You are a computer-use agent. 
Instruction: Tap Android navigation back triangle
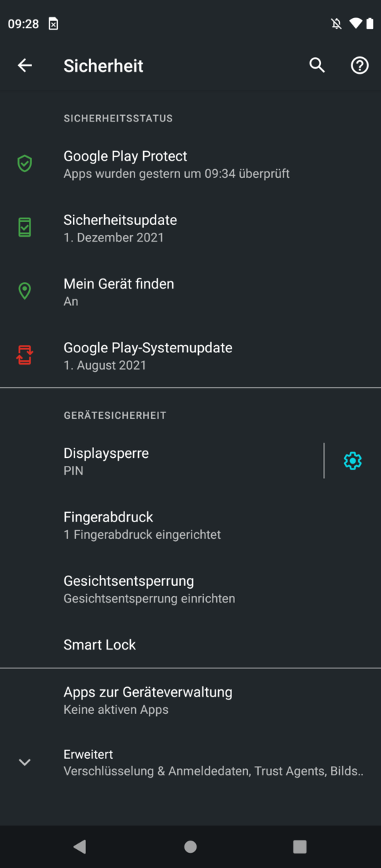point(80,846)
